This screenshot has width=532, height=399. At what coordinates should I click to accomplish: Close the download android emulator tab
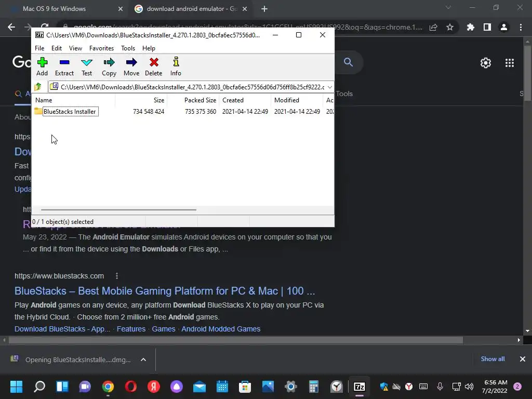click(x=244, y=9)
